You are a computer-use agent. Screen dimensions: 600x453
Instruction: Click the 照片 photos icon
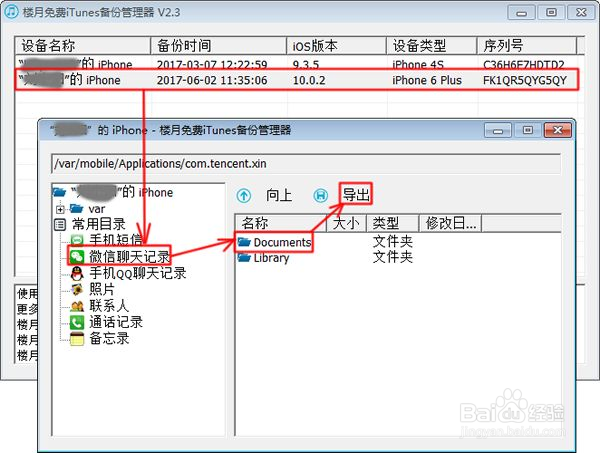[77, 289]
